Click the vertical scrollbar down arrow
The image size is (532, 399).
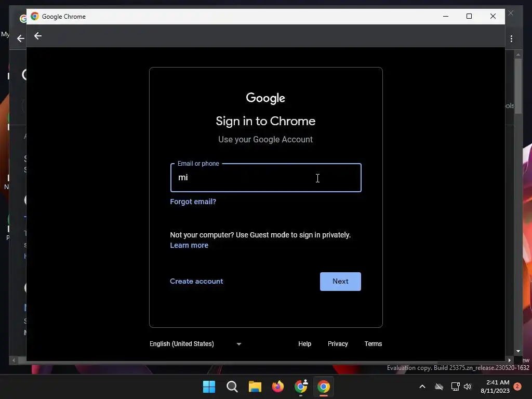coord(518,351)
